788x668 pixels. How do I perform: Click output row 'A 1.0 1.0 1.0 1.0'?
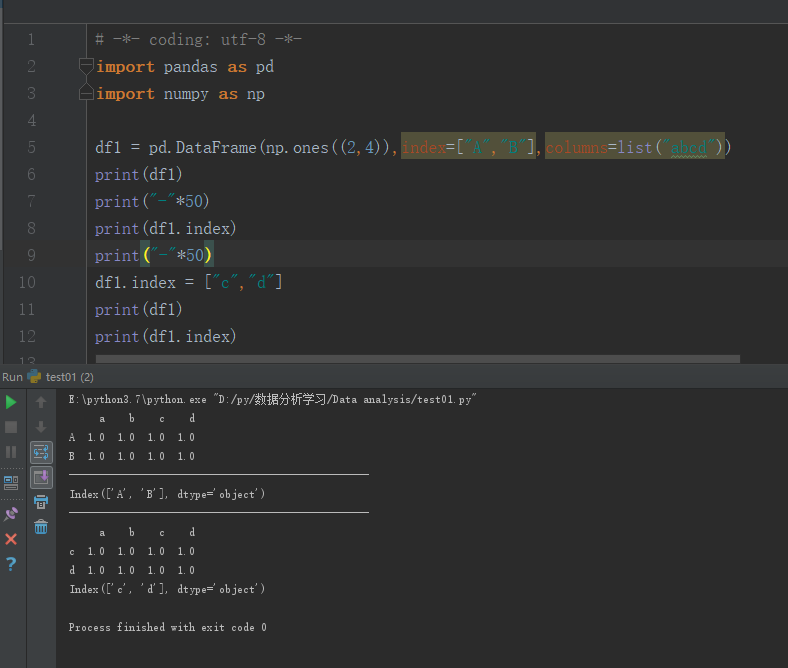132,437
